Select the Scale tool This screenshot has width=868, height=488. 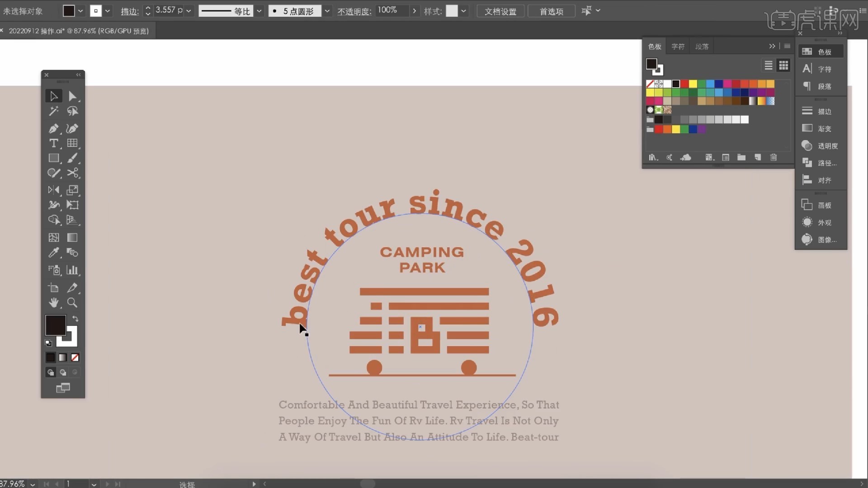tap(72, 190)
